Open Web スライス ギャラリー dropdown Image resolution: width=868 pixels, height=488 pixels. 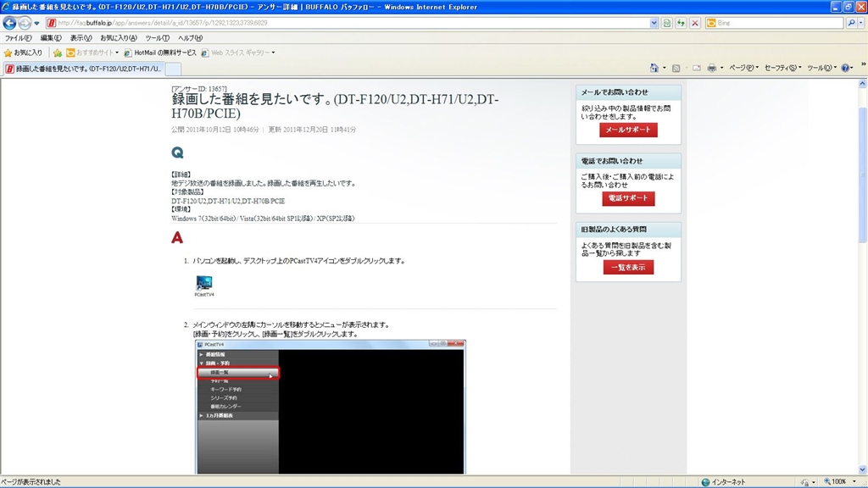click(237, 53)
